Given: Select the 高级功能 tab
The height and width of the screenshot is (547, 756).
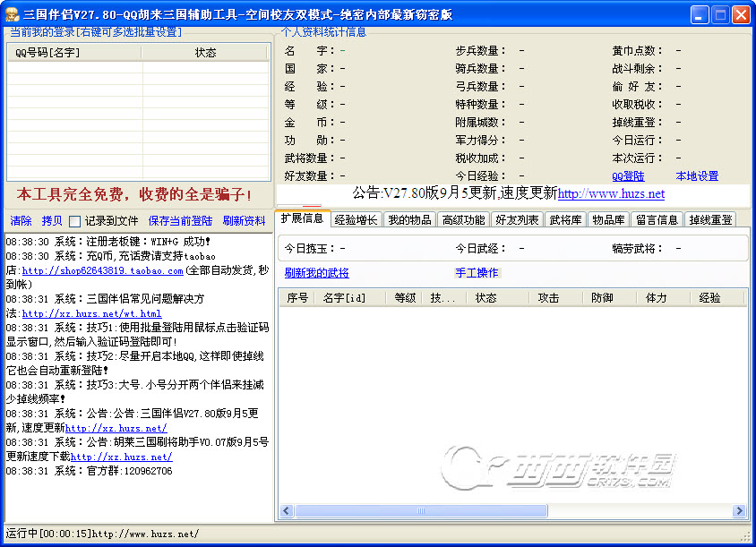Looking at the screenshot, I should (x=463, y=219).
